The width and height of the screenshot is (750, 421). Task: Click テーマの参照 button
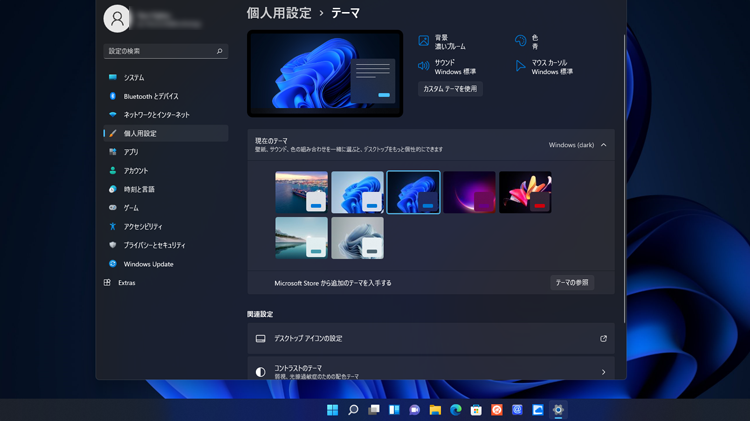[572, 283]
